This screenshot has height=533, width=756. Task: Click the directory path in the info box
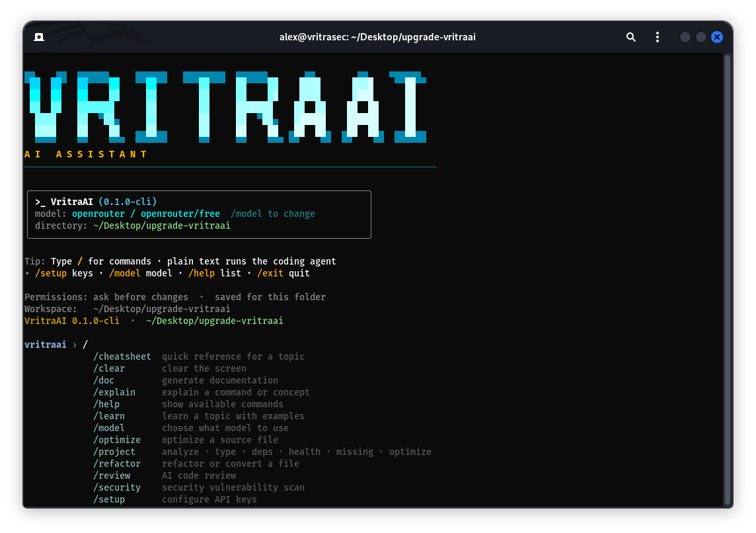coord(161,225)
